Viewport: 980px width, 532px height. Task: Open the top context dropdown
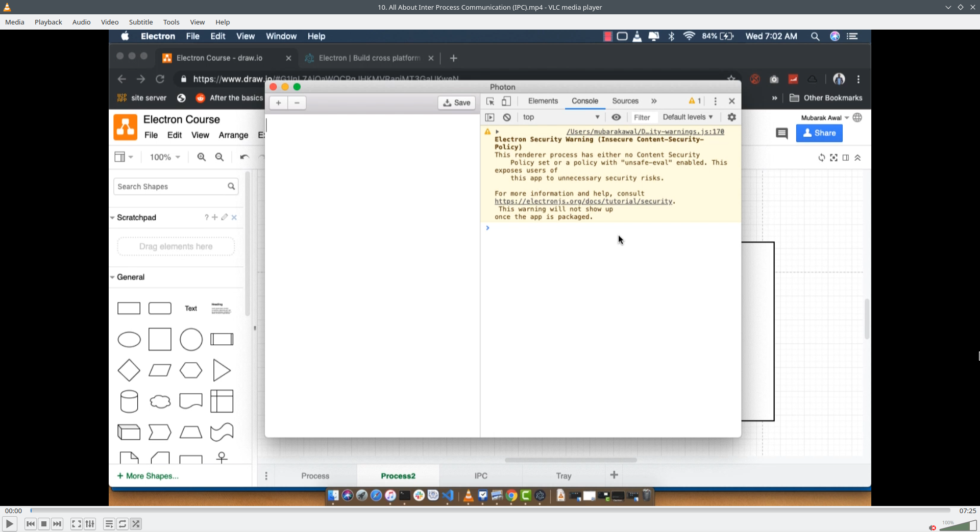[561, 117]
